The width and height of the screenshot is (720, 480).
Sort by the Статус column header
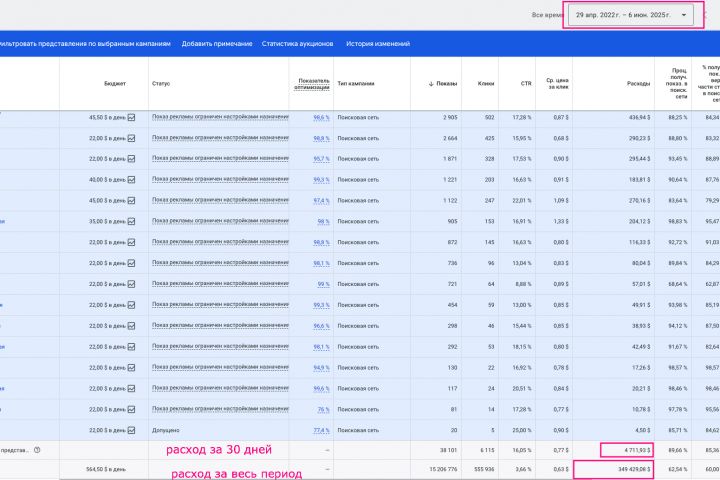(x=161, y=84)
